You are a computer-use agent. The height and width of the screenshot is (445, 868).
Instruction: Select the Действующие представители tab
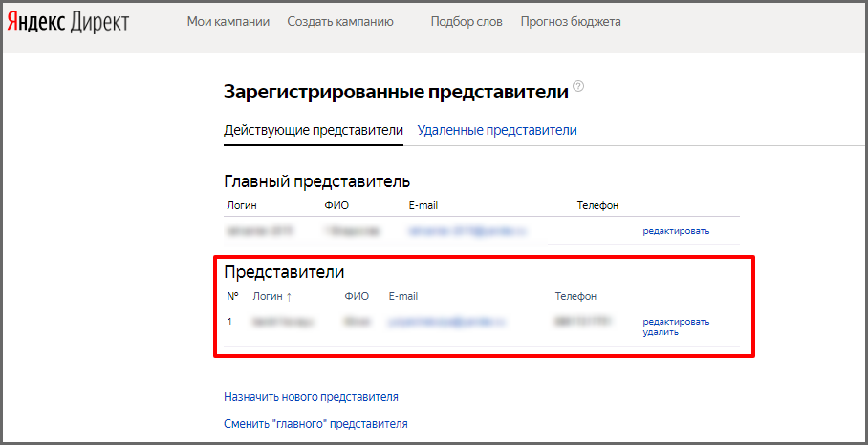pyautogui.click(x=314, y=131)
